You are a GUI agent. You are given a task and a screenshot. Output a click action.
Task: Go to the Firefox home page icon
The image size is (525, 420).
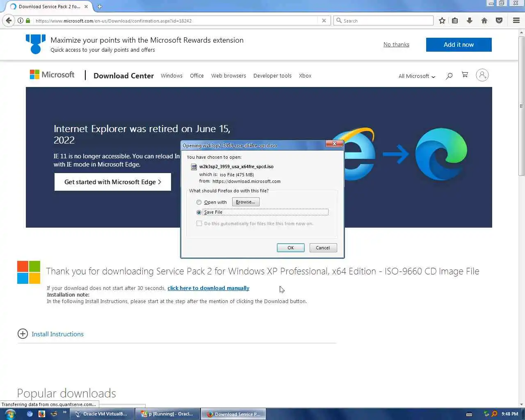point(484,21)
